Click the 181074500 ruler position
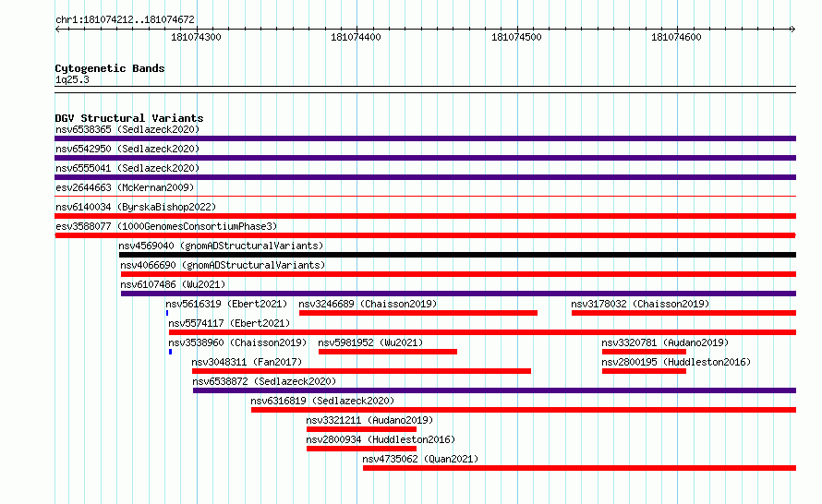 516,37
